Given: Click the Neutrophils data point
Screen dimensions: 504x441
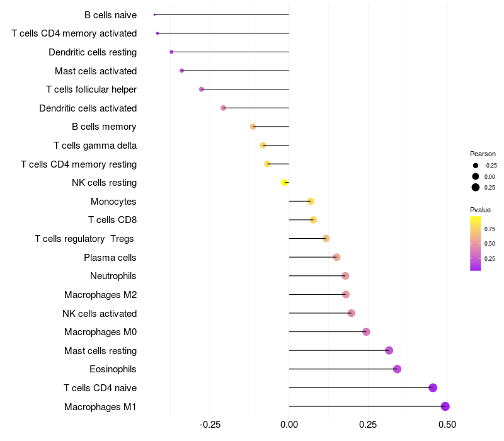Looking at the screenshot, I should tap(345, 276).
